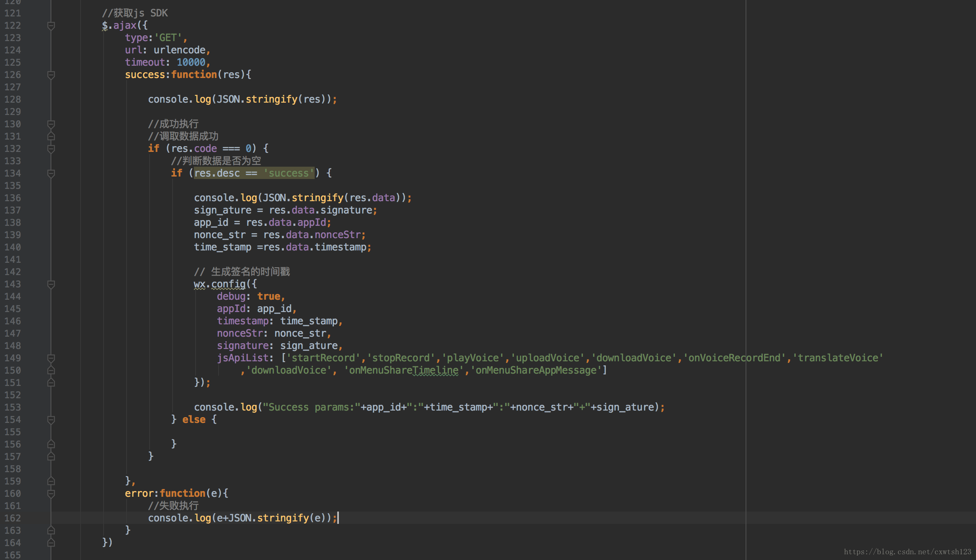The height and width of the screenshot is (560, 976).
Task: Click the "Success params:" string literal
Action: [312, 407]
